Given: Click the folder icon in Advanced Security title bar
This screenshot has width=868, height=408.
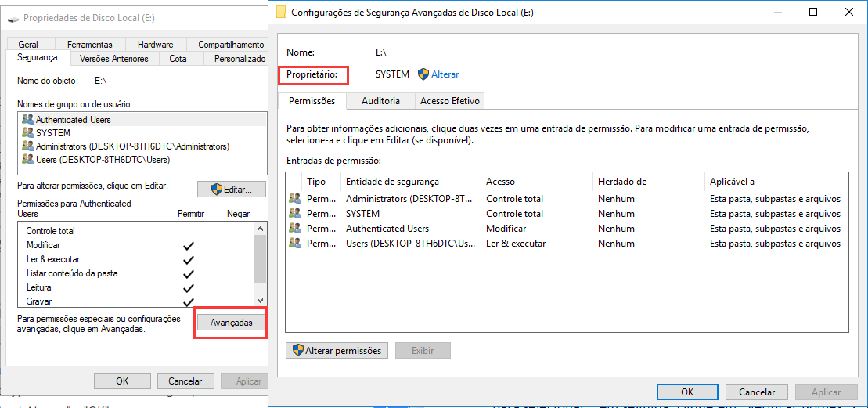Looking at the screenshot, I should click(280, 13).
